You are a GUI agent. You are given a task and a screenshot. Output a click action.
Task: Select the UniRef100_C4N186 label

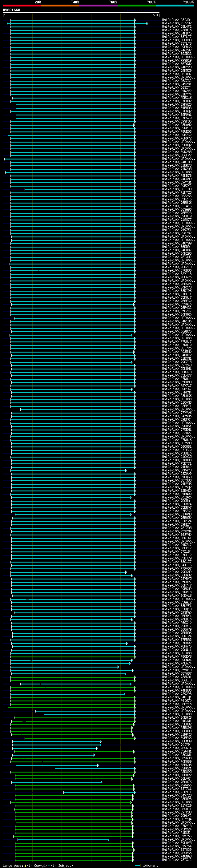click(177, 321)
